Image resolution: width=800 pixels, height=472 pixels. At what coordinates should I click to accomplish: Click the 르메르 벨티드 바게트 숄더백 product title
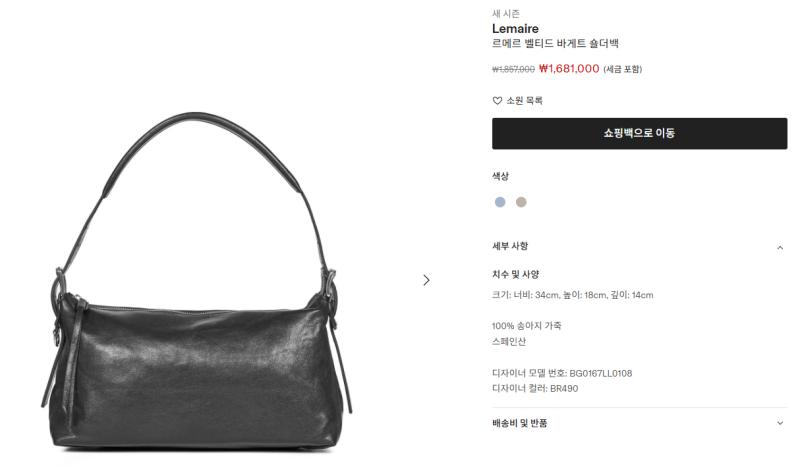point(555,43)
